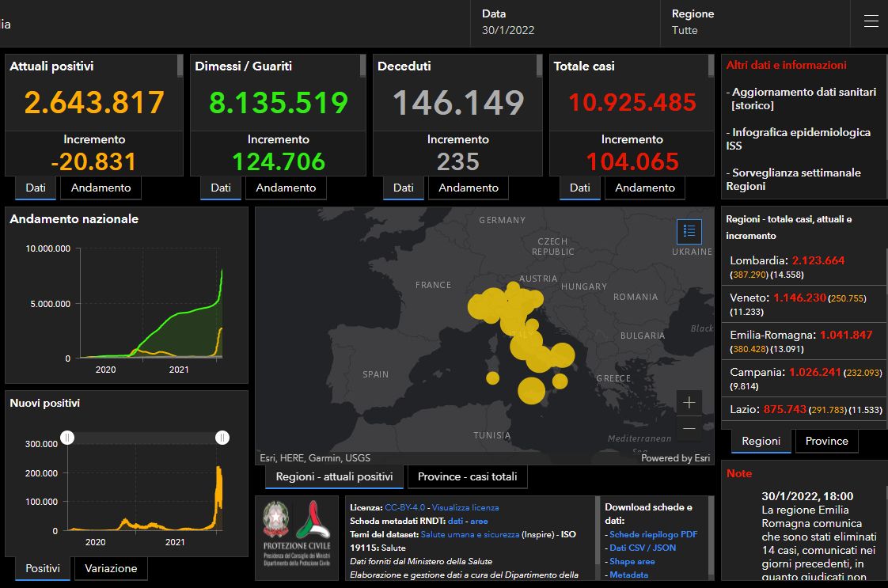Screen dimensions: 888x588
Task: Click the yellow bubble over Sardinia
Action: [492, 378]
